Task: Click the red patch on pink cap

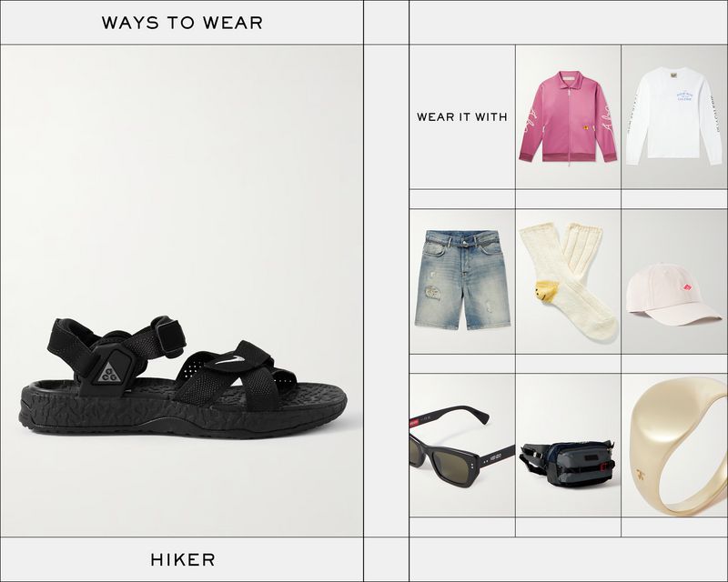Action: [x=686, y=288]
